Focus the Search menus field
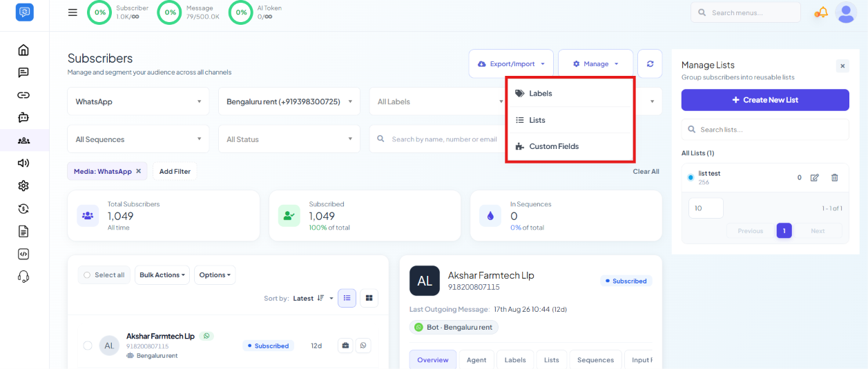 [x=746, y=12]
